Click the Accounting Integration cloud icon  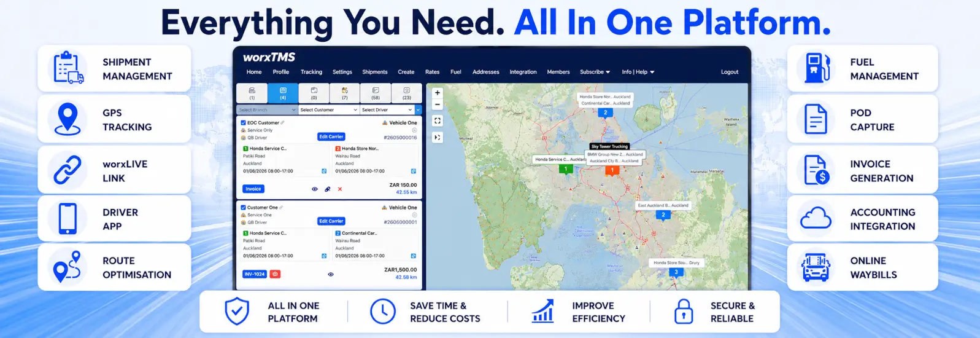(x=816, y=218)
